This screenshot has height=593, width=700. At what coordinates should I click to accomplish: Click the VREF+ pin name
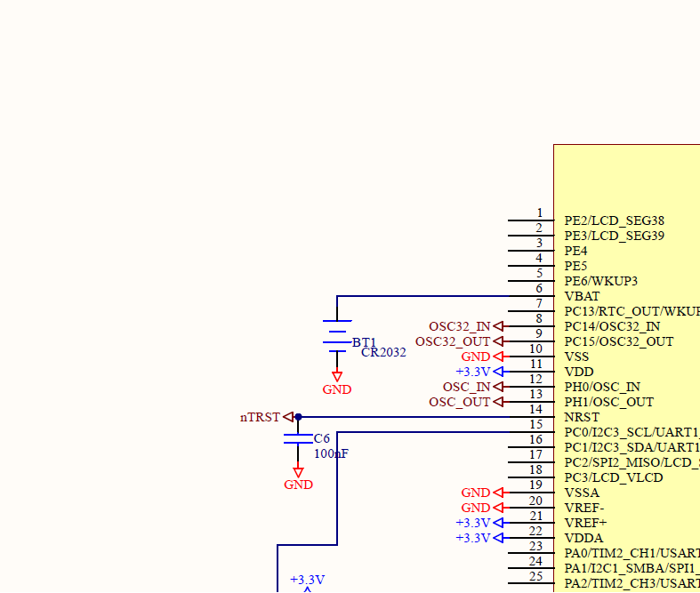pyautogui.click(x=585, y=523)
